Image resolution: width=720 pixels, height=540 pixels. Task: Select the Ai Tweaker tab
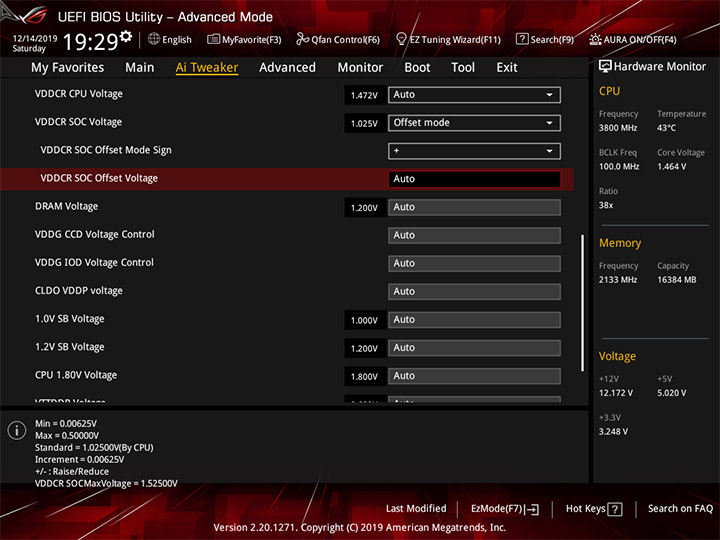(x=207, y=68)
